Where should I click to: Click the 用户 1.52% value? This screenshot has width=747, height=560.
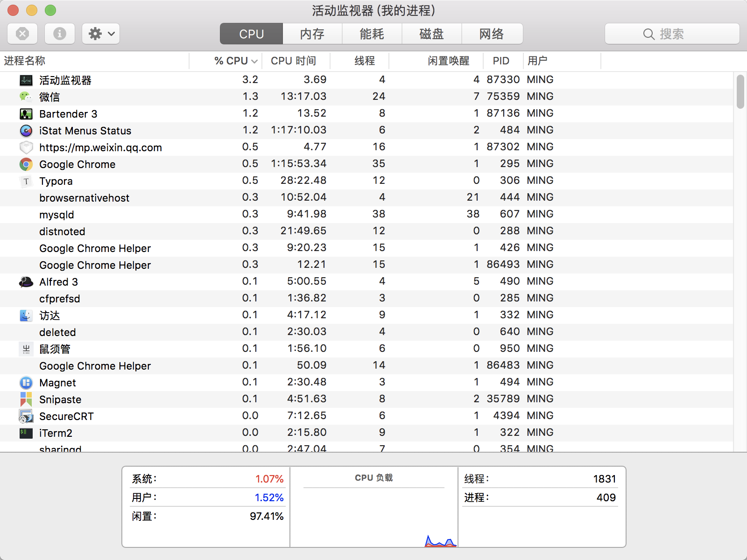tap(269, 497)
